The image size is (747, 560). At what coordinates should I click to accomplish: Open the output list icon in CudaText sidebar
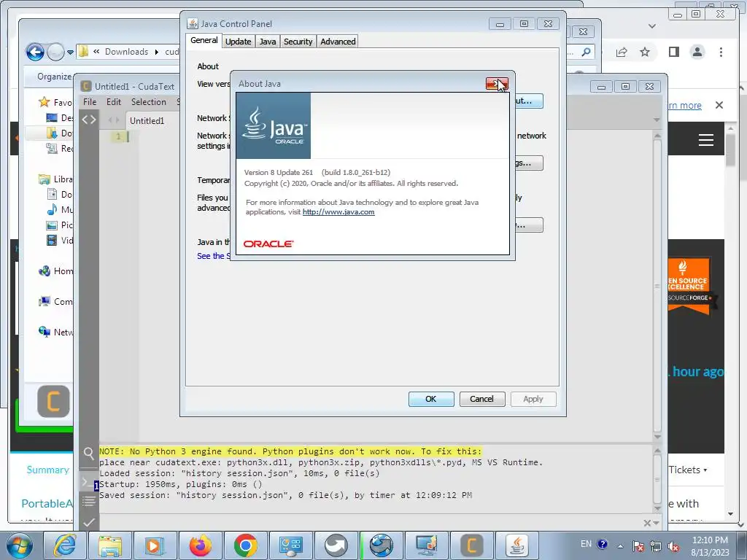click(88, 501)
